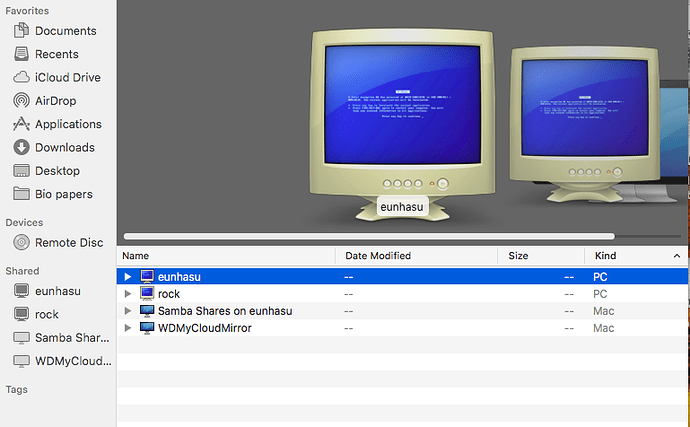
Task: Select Samba Shar... sidebar item
Action: 61,338
